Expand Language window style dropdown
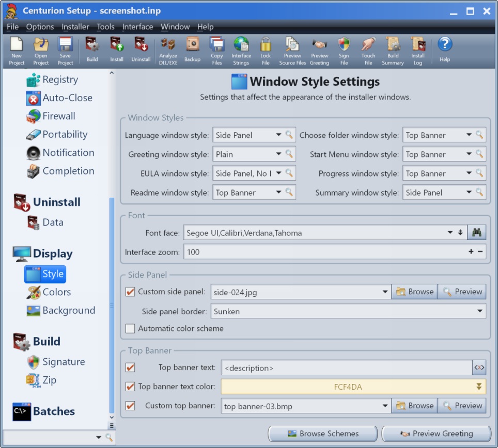Image resolution: width=498 pixels, height=448 pixels. pyautogui.click(x=278, y=135)
